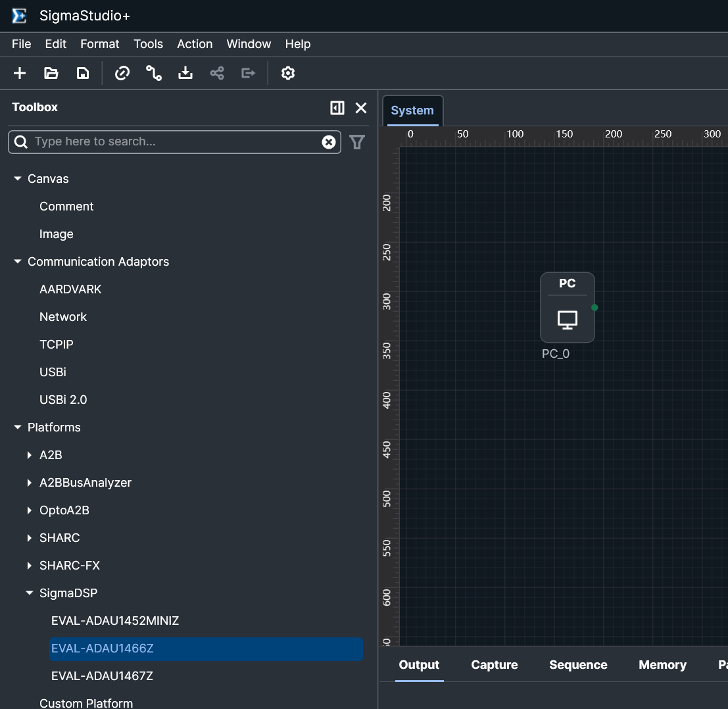Image resolution: width=728 pixels, height=709 pixels.
Task: Select the AARDVARK adaptor
Action: [70, 289]
